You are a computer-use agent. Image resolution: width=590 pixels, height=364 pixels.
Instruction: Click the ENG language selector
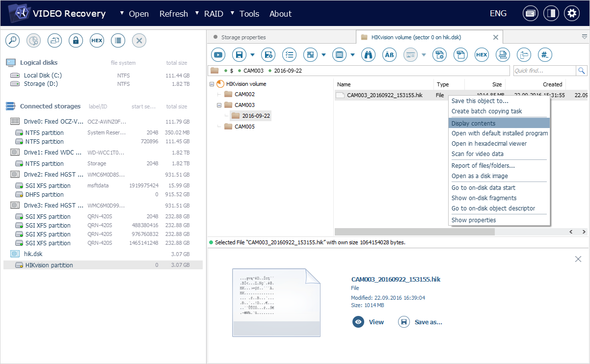click(x=498, y=14)
